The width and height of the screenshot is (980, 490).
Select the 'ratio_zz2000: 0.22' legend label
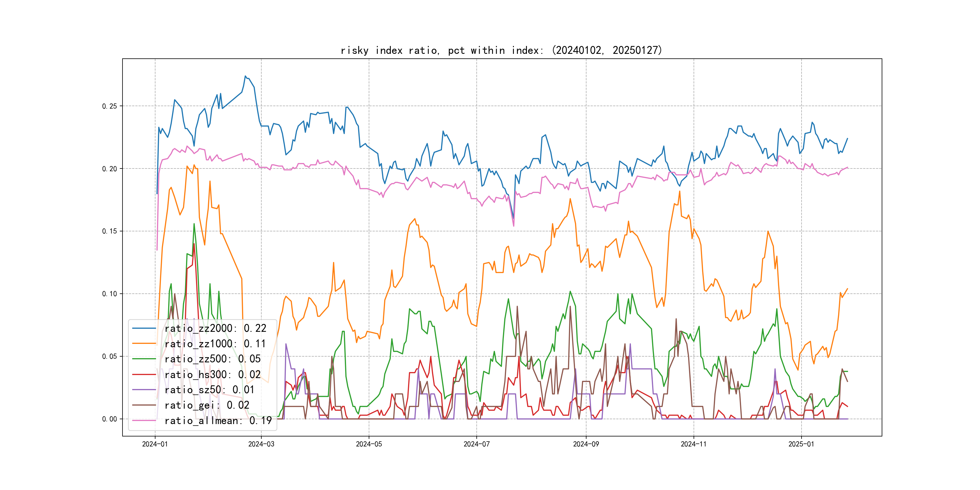215,328
